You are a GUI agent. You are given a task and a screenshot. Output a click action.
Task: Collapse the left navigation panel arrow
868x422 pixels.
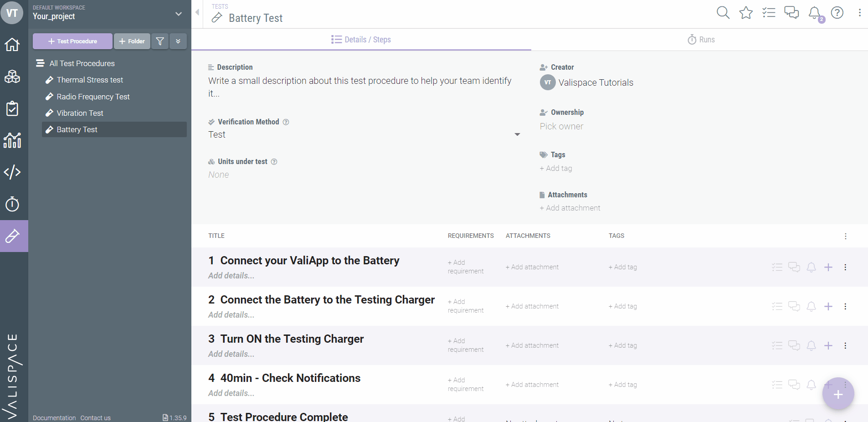tap(197, 12)
